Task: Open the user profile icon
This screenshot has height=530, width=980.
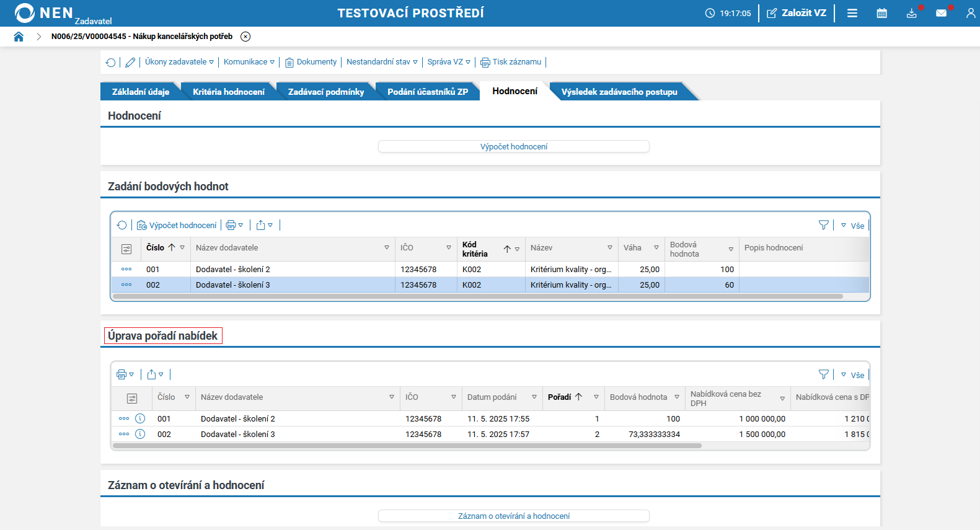Action: (970, 13)
